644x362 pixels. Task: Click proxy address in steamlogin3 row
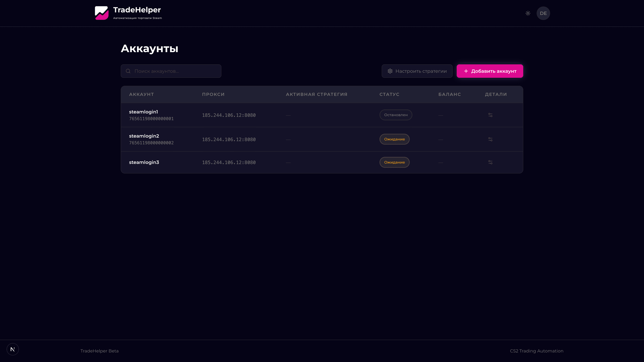tap(229, 162)
